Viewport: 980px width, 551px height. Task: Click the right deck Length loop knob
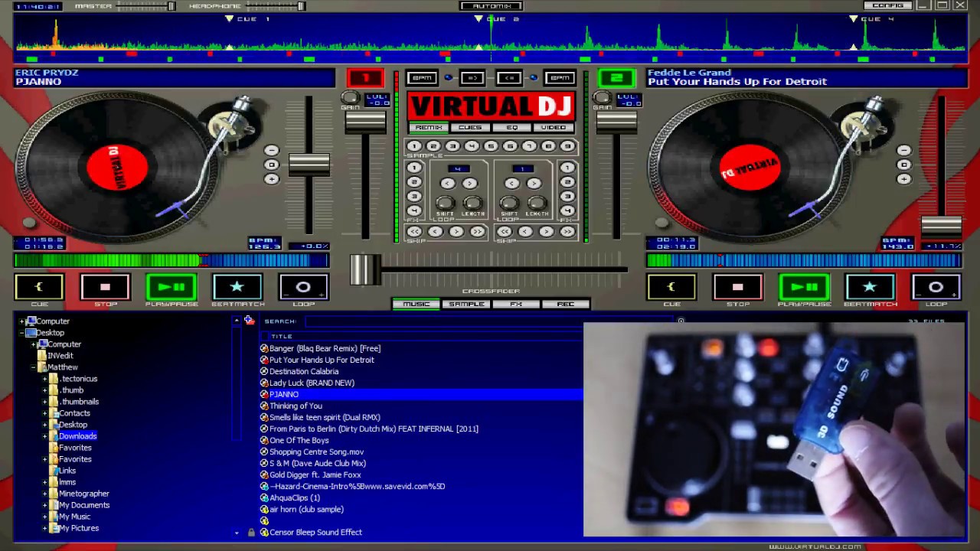point(537,203)
